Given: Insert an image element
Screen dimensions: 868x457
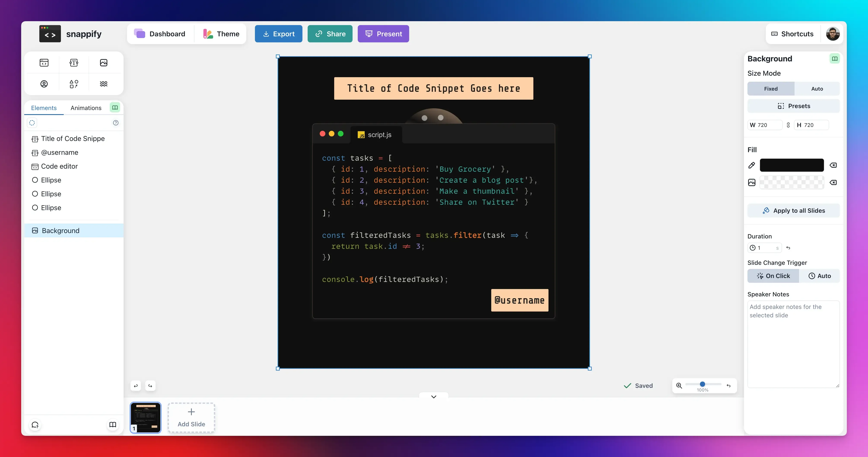Looking at the screenshot, I should pos(103,63).
